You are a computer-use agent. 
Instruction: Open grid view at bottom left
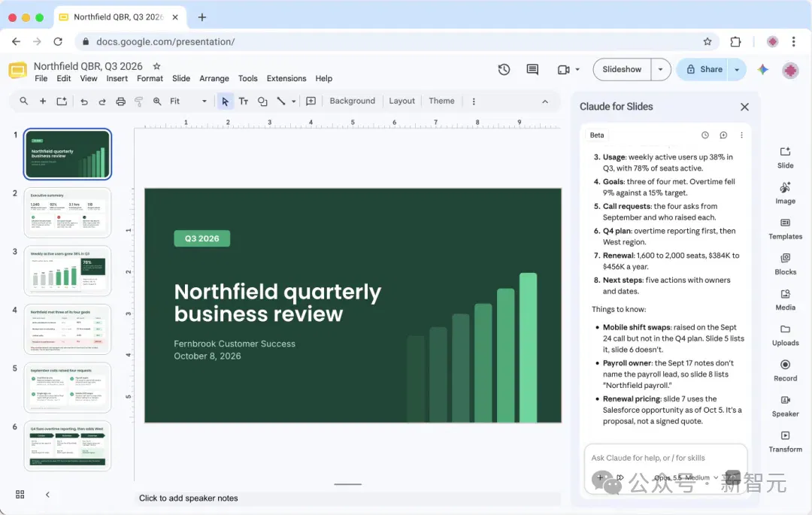coord(20,494)
